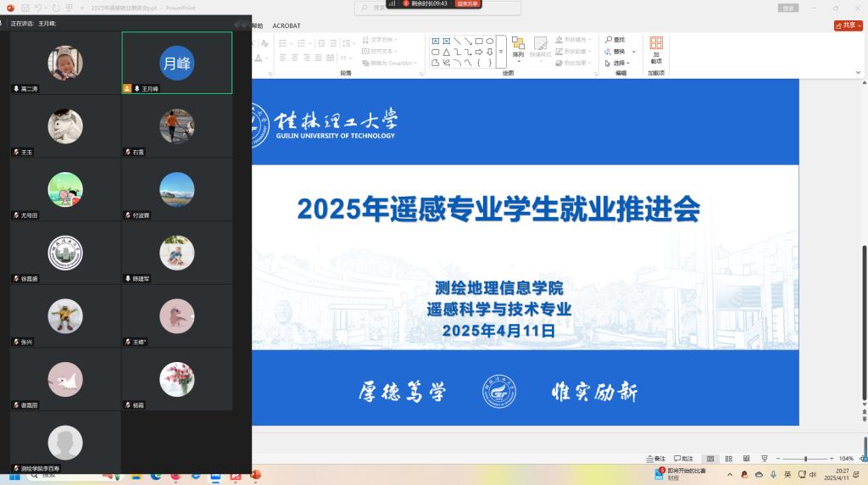Select 王月峰 participant video tile
Image resolution: width=868 pixels, height=485 pixels.
click(x=177, y=63)
